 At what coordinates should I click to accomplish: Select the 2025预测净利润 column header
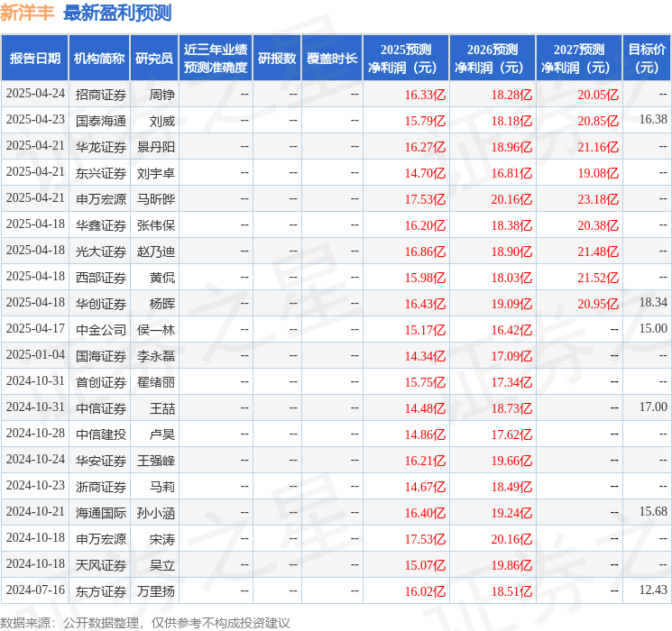[x=406, y=59]
